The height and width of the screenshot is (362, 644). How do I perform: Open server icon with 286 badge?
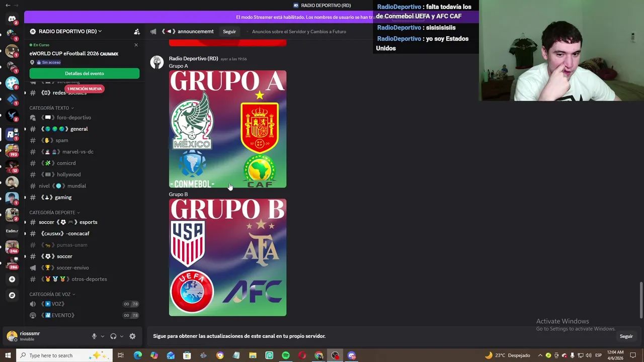pyautogui.click(x=12, y=262)
